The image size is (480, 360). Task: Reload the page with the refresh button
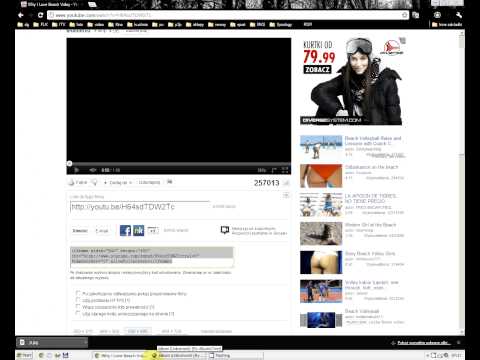pyautogui.click(x=40, y=15)
